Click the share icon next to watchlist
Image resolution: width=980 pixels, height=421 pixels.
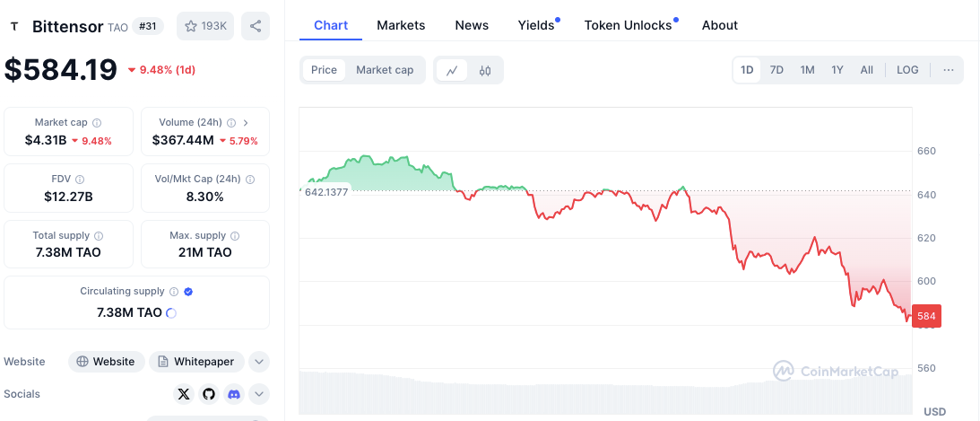[x=256, y=26]
